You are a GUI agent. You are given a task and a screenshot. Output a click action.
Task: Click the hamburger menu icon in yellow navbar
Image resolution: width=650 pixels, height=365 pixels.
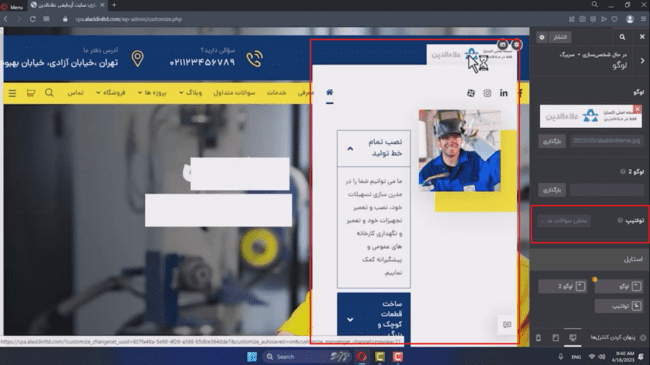[12, 93]
